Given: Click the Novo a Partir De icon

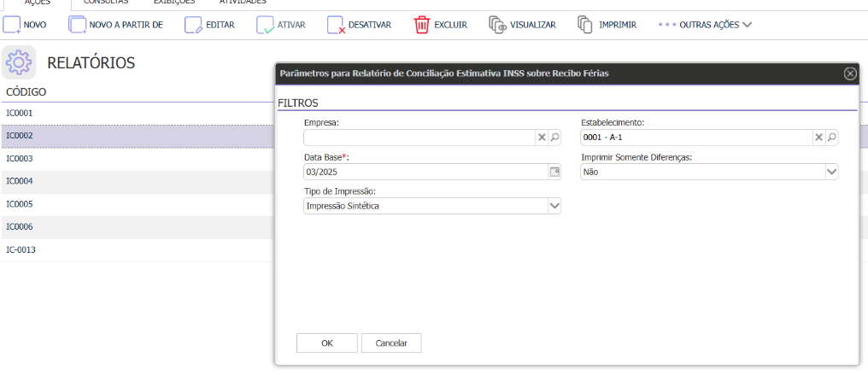Looking at the screenshot, I should [78, 25].
